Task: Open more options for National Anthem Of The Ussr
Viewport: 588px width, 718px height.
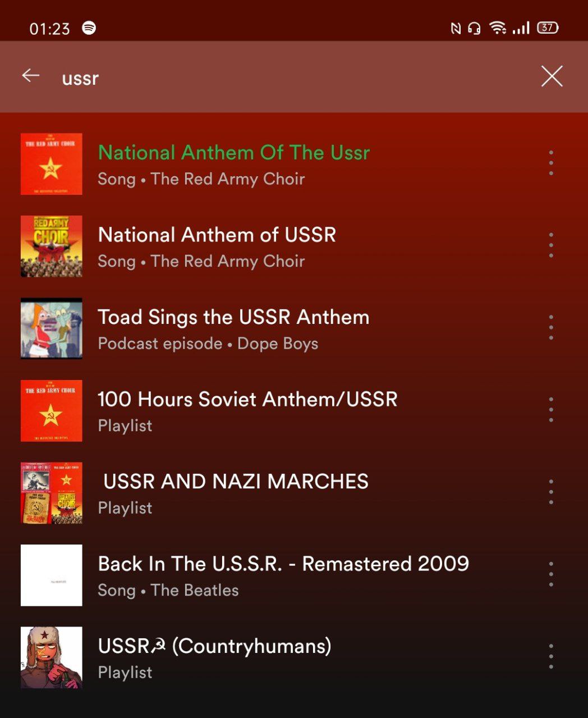Action: coord(551,163)
